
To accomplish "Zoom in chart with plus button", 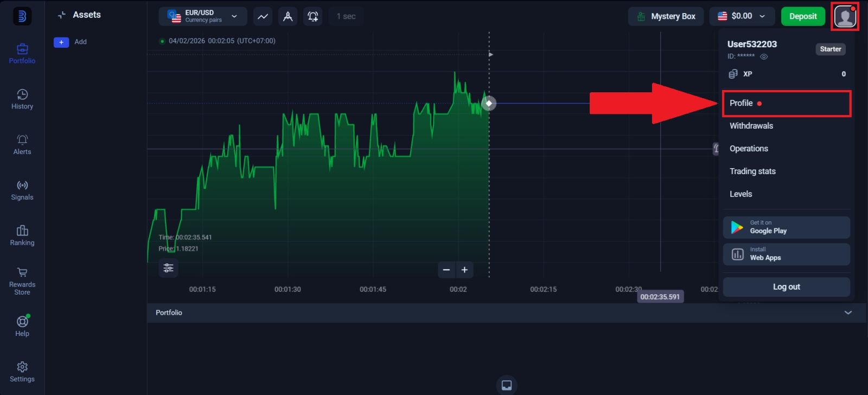I will pyautogui.click(x=464, y=270).
